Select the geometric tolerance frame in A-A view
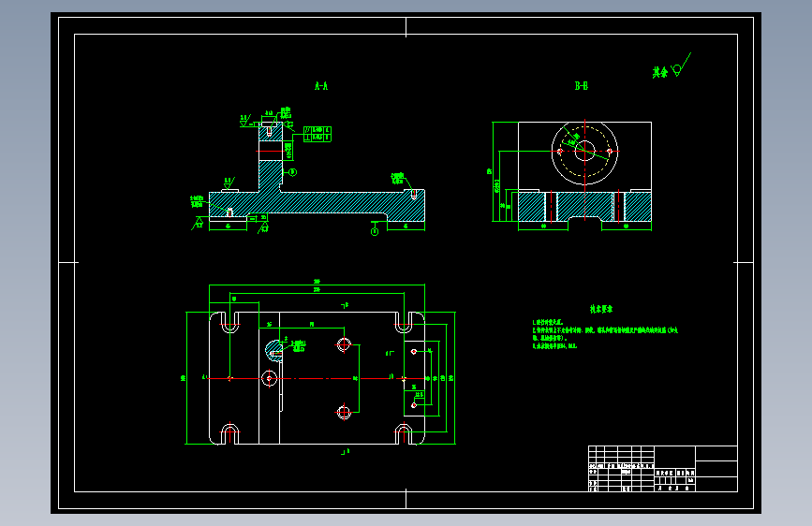The width and height of the screenshot is (812, 526). pos(317,134)
